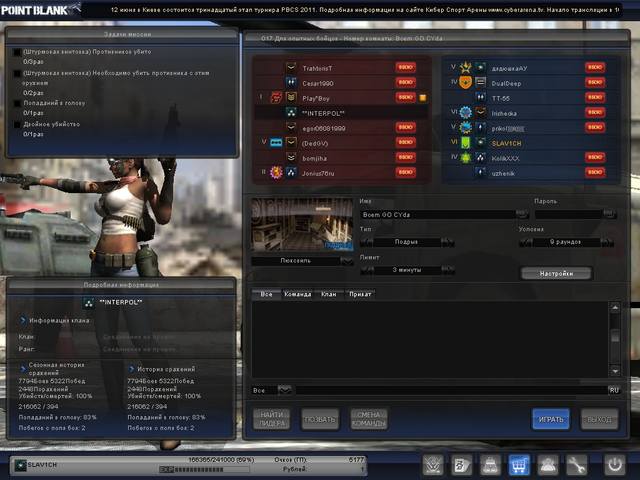Open the inventory backpack icon
Screen dimensions: 640x480
tap(490, 464)
